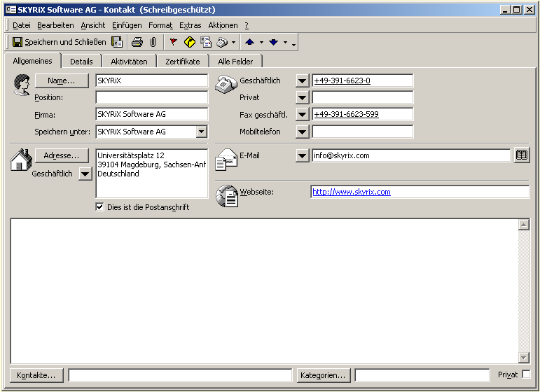Click the notes scrollbar up arrow
This screenshot has width=540, height=392.
[x=523, y=225]
